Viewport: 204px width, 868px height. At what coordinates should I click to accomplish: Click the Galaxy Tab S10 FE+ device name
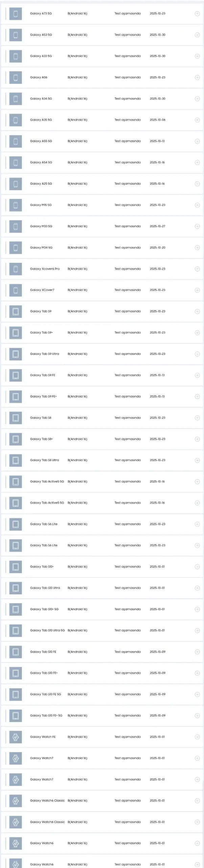[44, 673]
